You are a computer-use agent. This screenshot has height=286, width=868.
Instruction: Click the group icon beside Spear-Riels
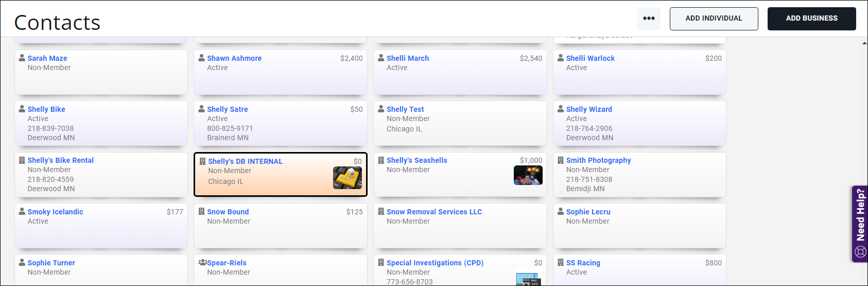pos(203,263)
